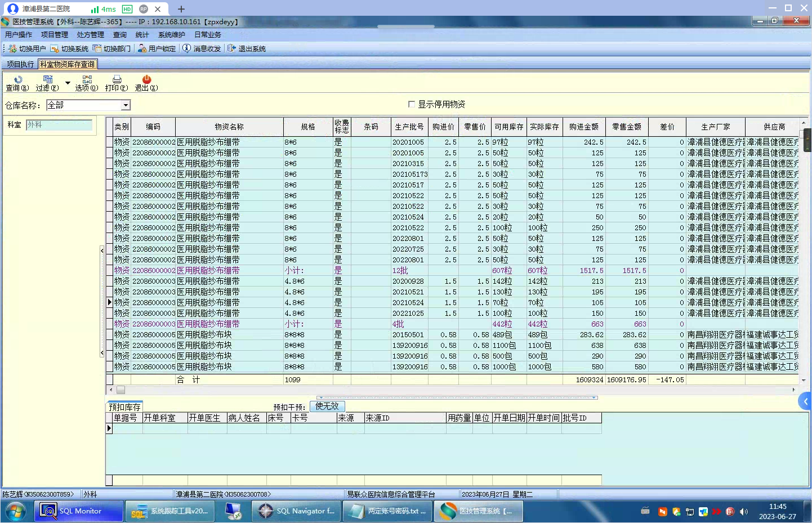Screen dimensions: 812x523
Task: Open SQL Monitor from the taskbar
Action: pyautogui.click(x=79, y=511)
